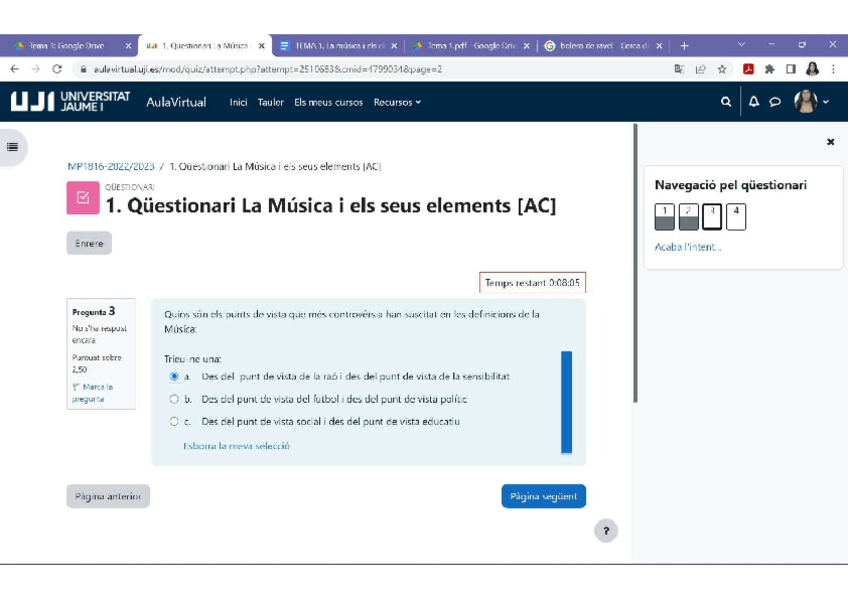Open the red PDF extension icon
This screenshot has width=848, height=599.
748,69
